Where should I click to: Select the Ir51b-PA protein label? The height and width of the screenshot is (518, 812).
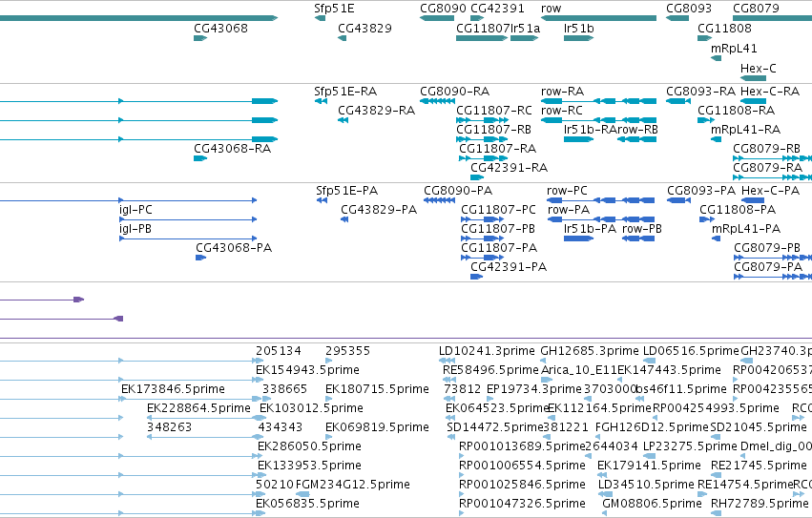pyautogui.click(x=591, y=229)
